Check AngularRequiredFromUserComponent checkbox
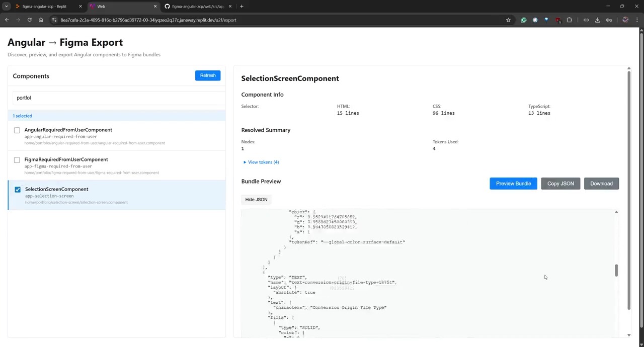Image resolution: width=644 pixels, height=347 pixels. point(17,130)
